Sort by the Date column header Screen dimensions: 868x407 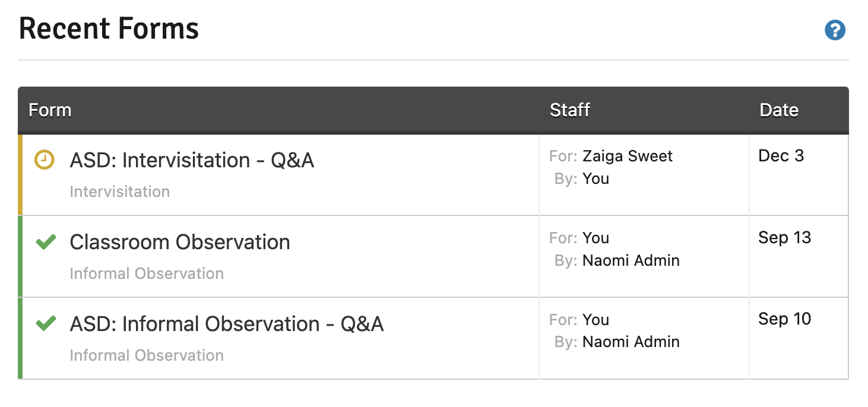(x=779, y=110)
